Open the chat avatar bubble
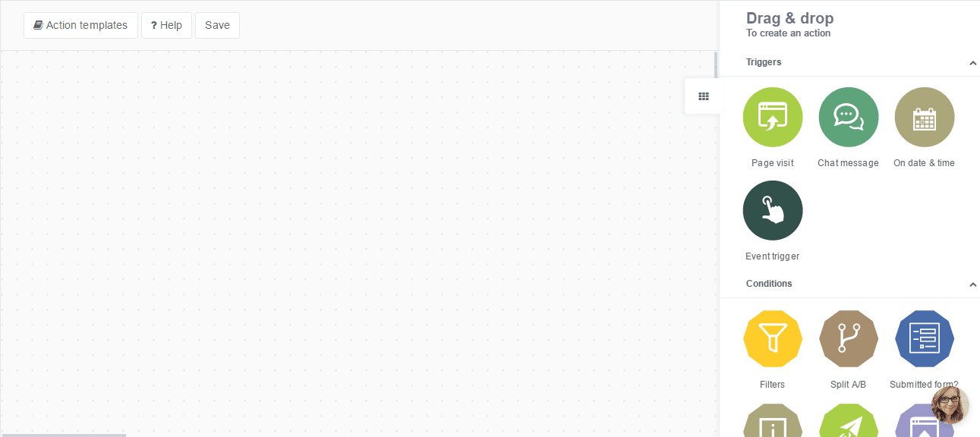 pos(950,405)
